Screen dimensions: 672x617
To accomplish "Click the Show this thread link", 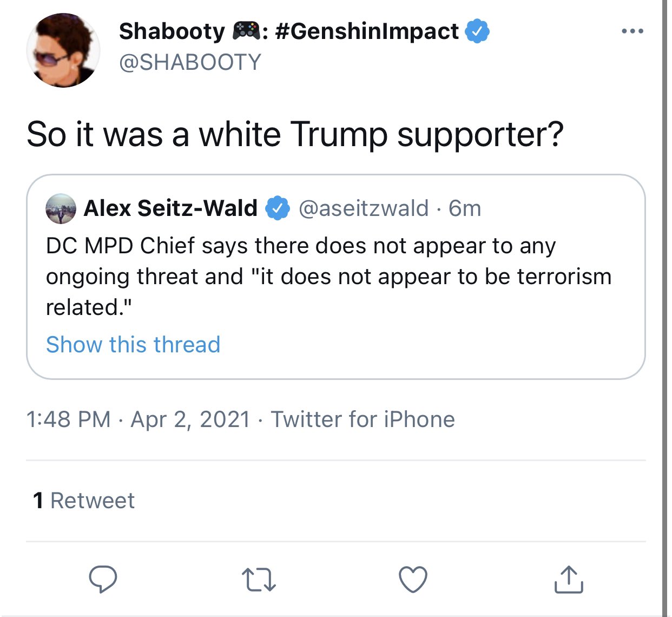I will (133, 345).
